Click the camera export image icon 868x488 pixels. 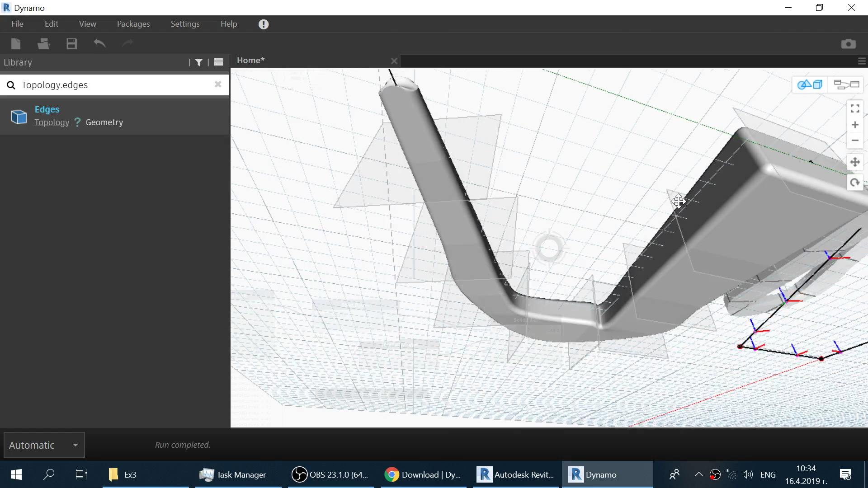[848, 43]
